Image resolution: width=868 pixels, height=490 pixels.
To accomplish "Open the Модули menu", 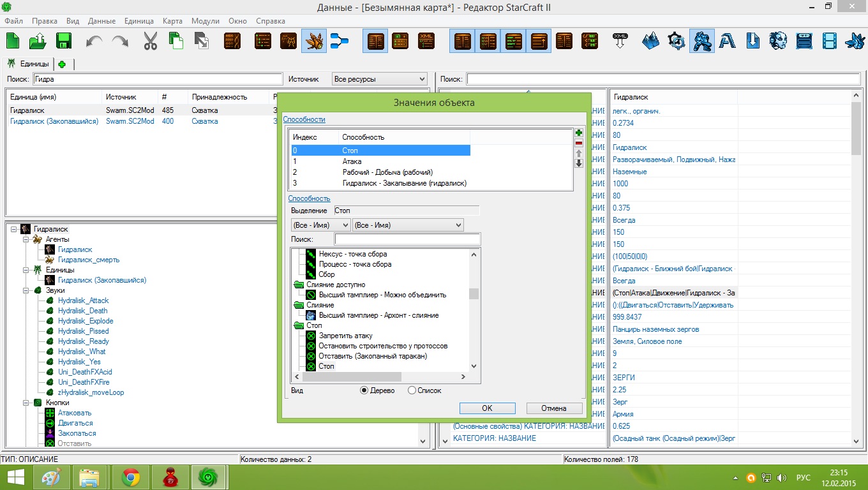I will click(205, 21).
